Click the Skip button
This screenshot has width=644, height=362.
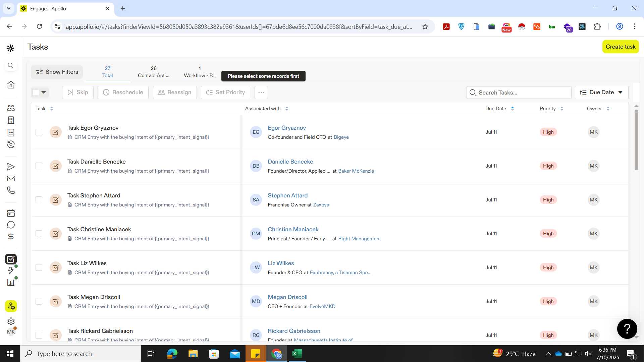[x=77, y=92]
